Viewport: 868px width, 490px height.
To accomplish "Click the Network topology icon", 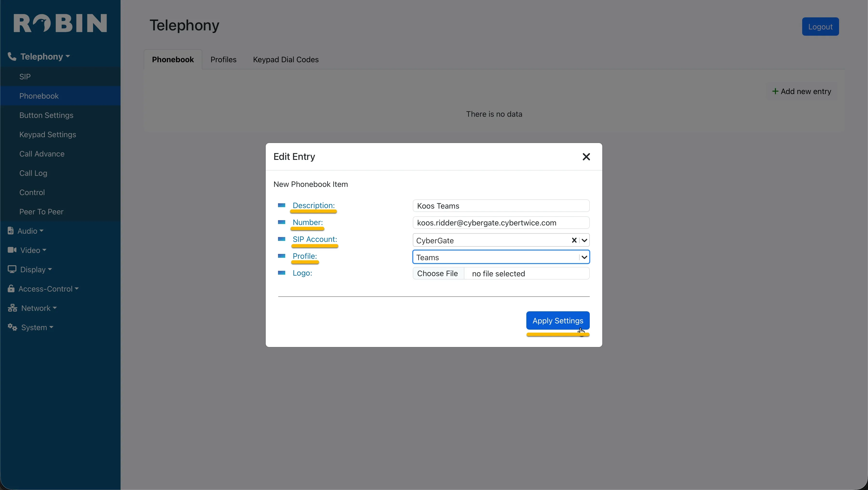I will pos(13,308).
